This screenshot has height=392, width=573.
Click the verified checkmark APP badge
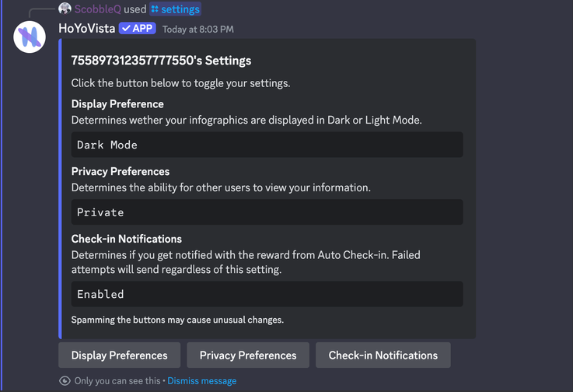[138, 29]
